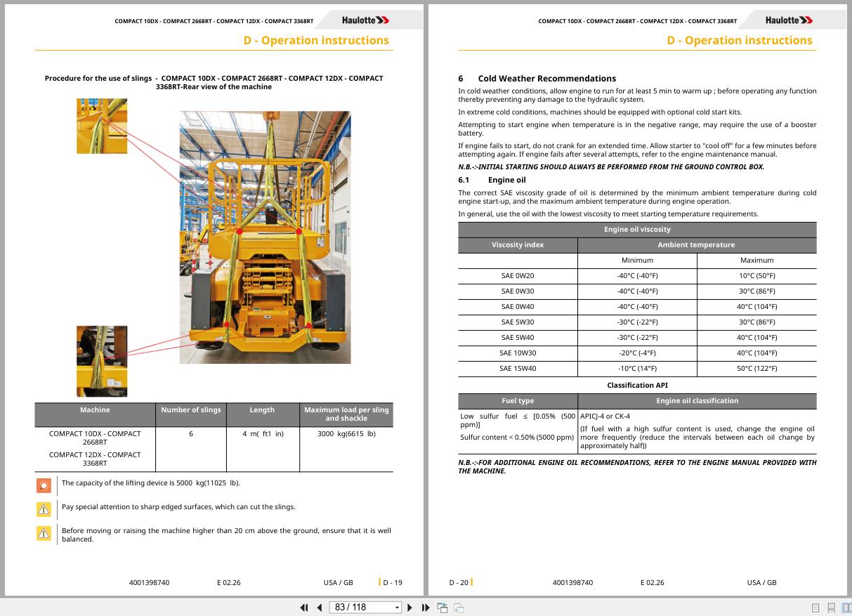852x616 pixels.
Task: Click 'Engine oil classification' column header
Action: 697,401
